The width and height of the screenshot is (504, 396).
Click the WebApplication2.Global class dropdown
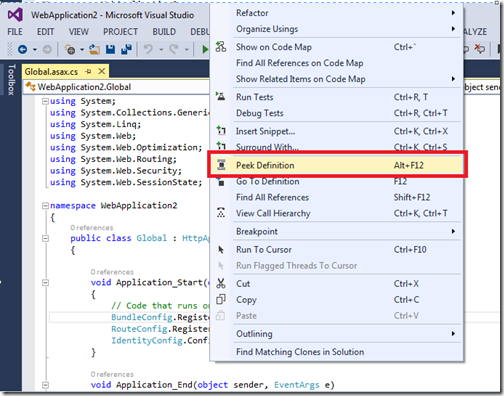(117, 87)
